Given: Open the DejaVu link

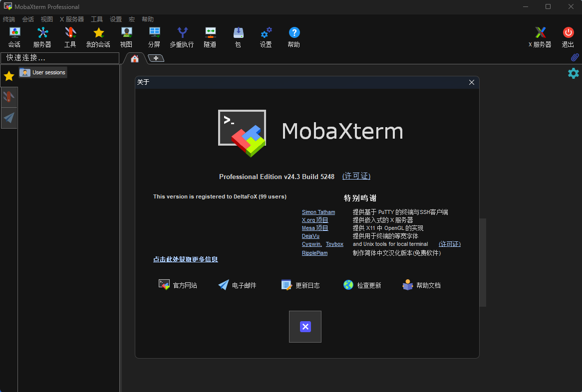Looking at the screenshot, I should coord(310,236).
